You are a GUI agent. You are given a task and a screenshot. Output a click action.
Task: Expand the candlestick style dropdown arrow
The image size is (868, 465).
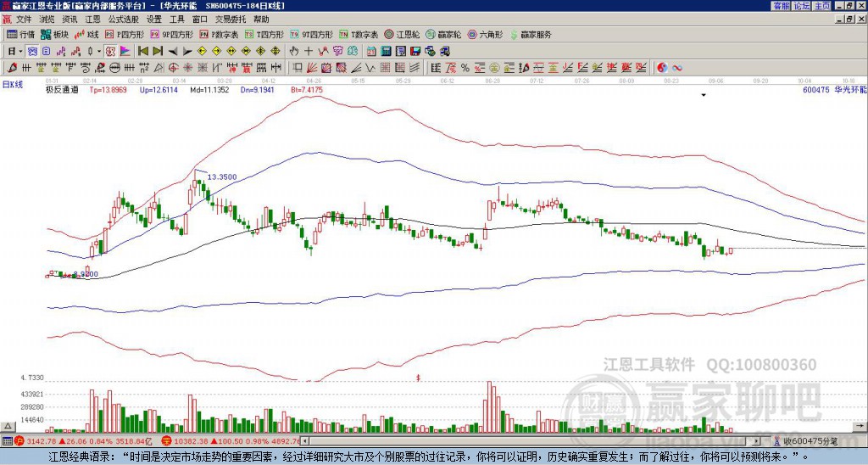[99, 52]
